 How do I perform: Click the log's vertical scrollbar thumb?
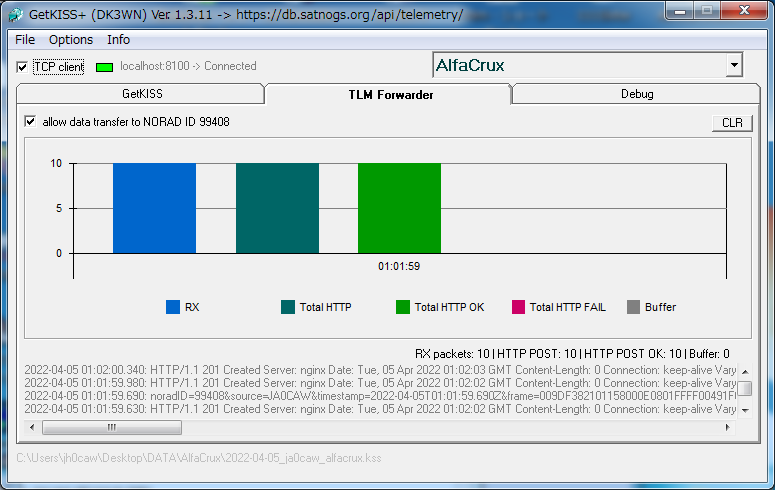pos(745,389)
